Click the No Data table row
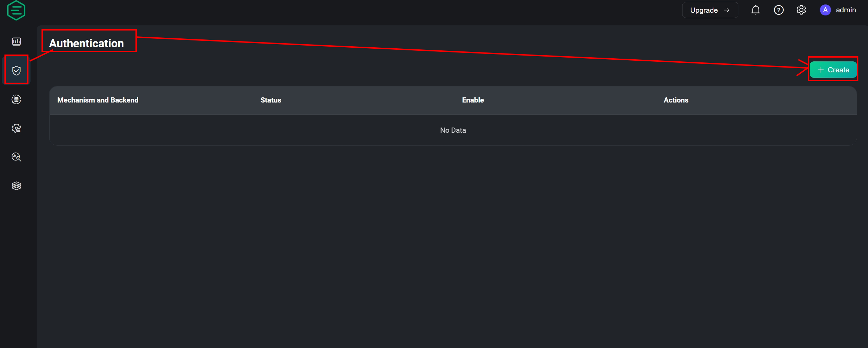The image size is (868, 348). pos(453,130)
